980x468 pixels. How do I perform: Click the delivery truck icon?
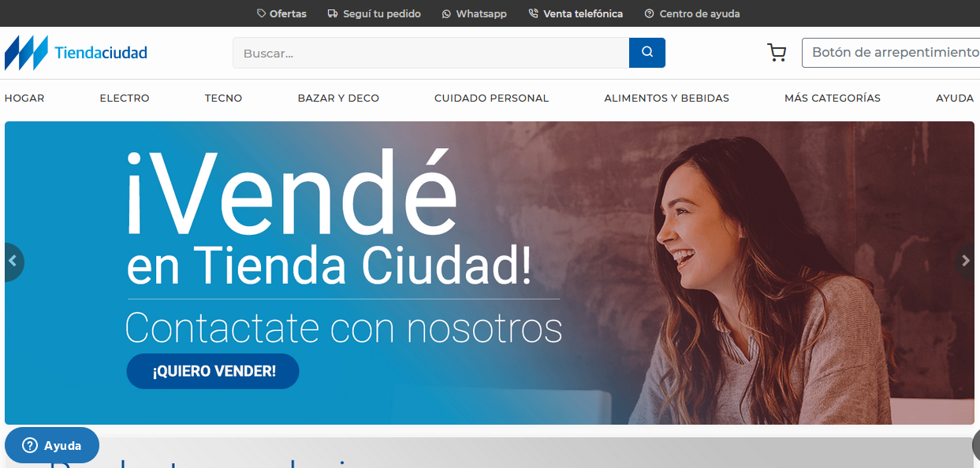333,13
